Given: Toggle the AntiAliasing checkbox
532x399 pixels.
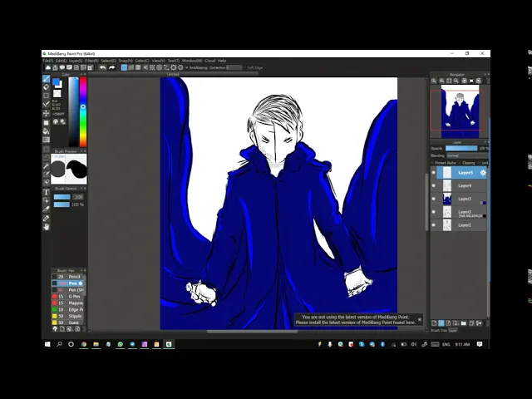Looking at the screenshot, I should (186, 67).
